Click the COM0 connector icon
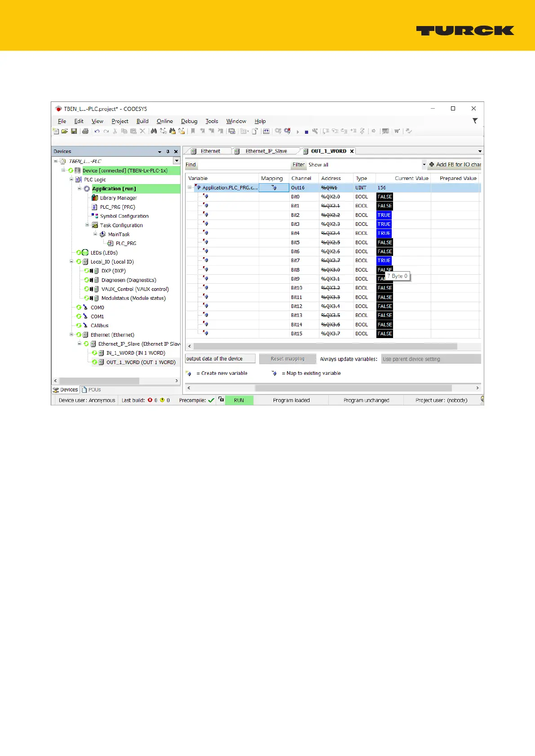535x756 pixels. pos(85,307)
